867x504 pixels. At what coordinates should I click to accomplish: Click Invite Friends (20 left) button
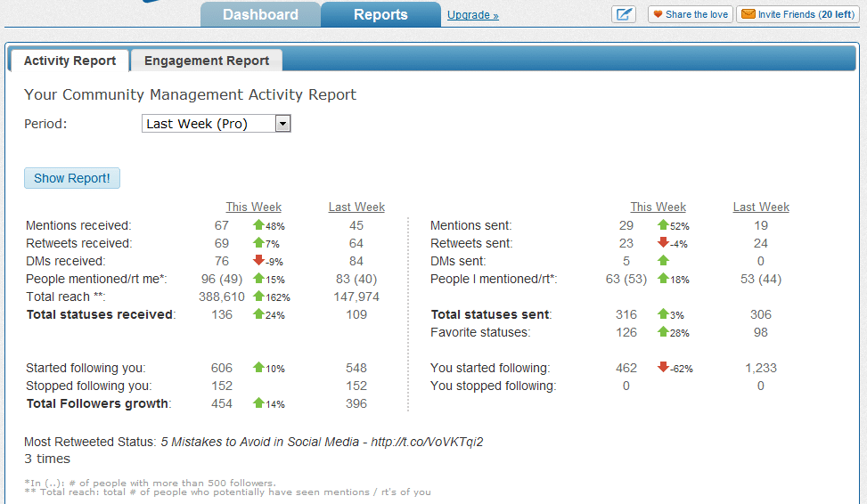[797, 14]
